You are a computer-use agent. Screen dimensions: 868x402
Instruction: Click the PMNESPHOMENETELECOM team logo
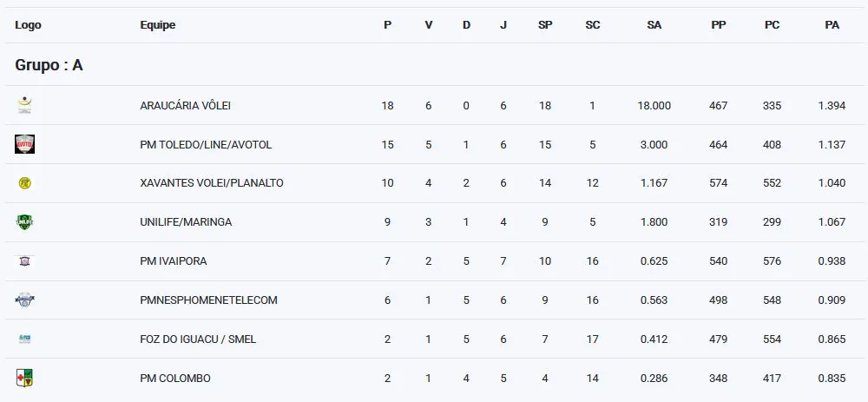24,300
